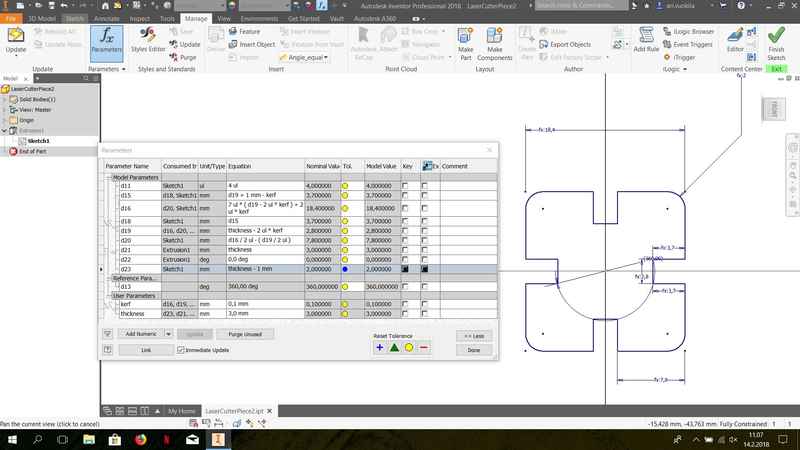
Task: Open the Help question mark icon
Action: [x=741, y=6]
